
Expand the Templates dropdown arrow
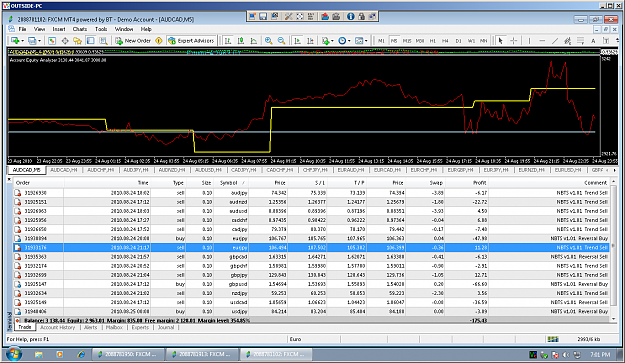pos(366,41)
